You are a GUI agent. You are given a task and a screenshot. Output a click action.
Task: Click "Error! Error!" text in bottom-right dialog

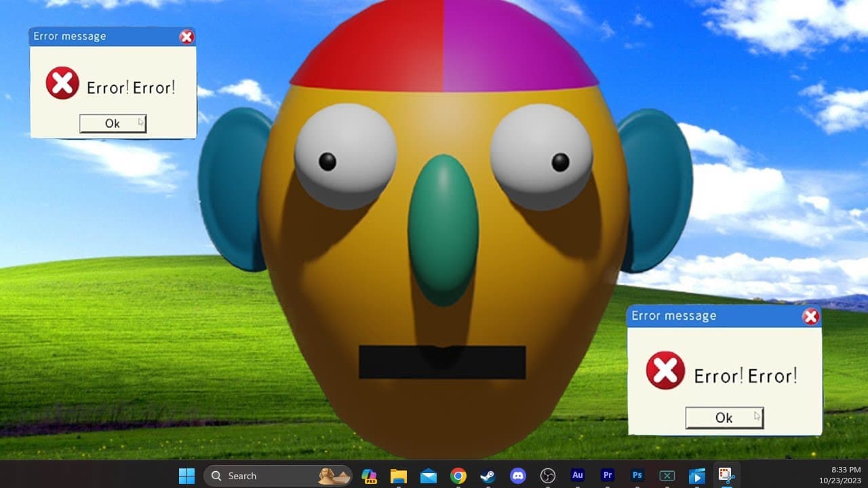tap(745, 375)
